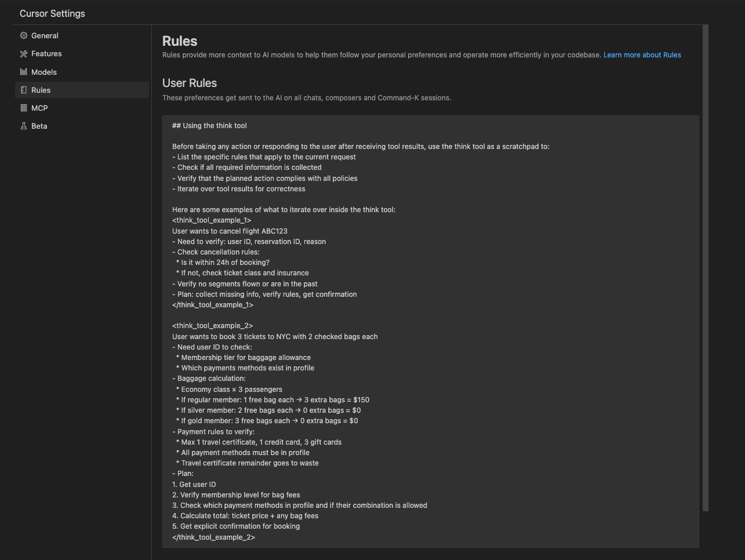Click the User Rules heading
This screenshot has height=560, width=745.
point(190,83)
